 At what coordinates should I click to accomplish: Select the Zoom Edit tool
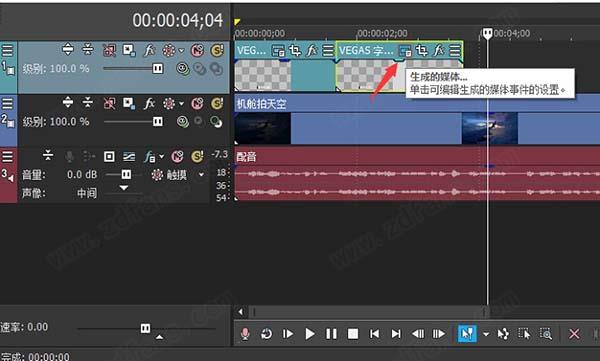pyautogui.click(x=546, y=334)
